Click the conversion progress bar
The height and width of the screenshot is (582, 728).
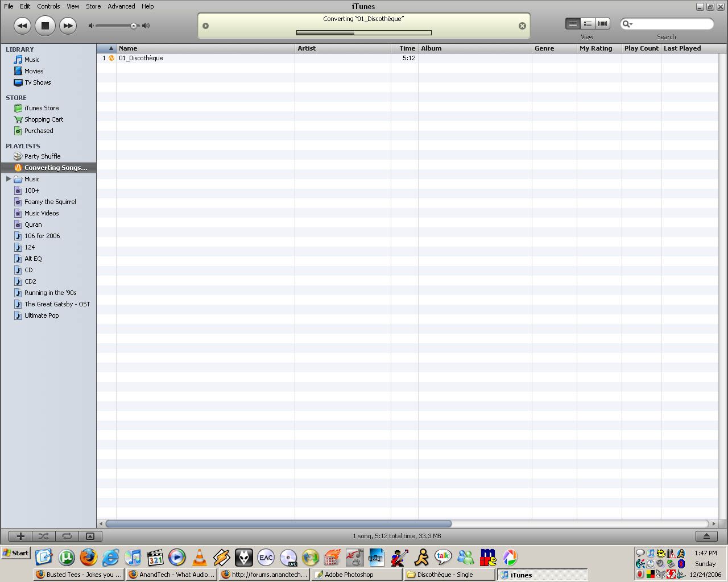364,32
